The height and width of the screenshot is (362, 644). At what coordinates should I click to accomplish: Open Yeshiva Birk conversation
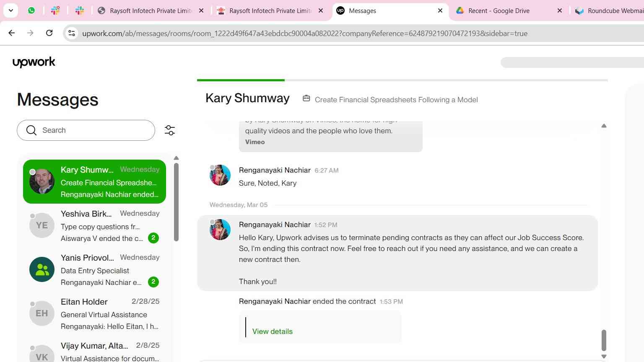[x=94, y=225]
